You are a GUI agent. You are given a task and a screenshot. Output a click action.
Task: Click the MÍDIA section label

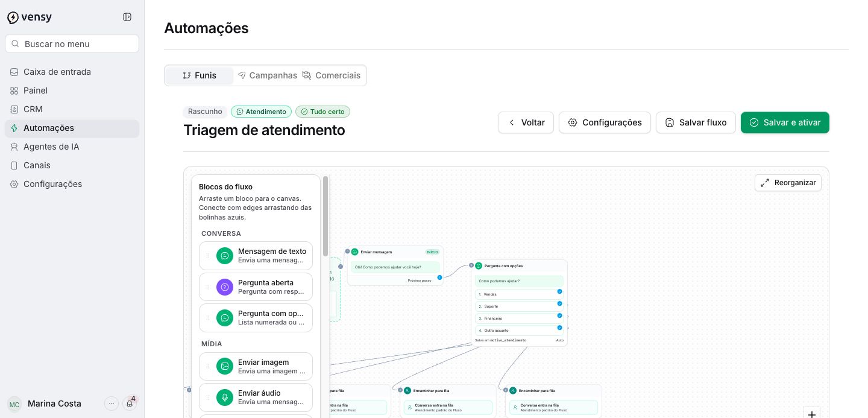point(212,344)
